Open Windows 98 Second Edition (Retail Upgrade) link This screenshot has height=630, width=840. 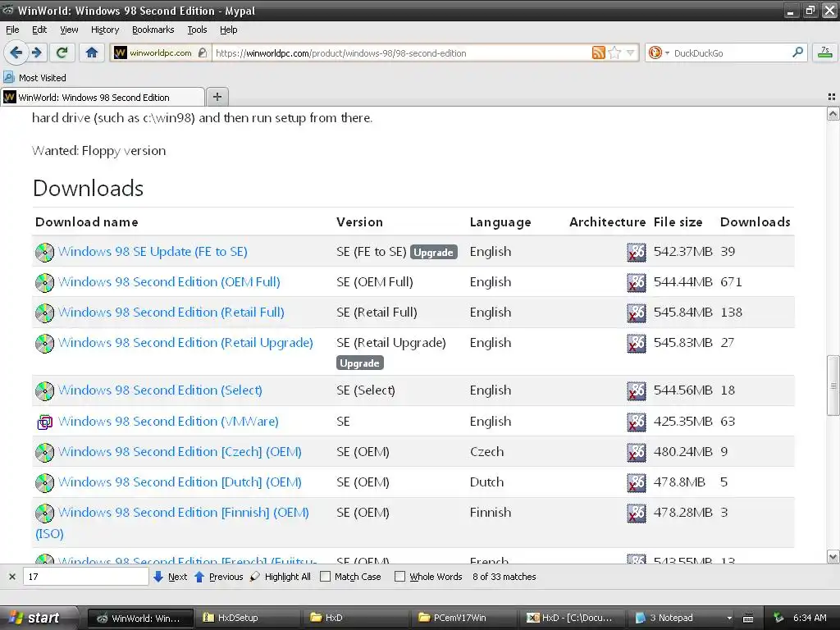click(x=185, y=343)
